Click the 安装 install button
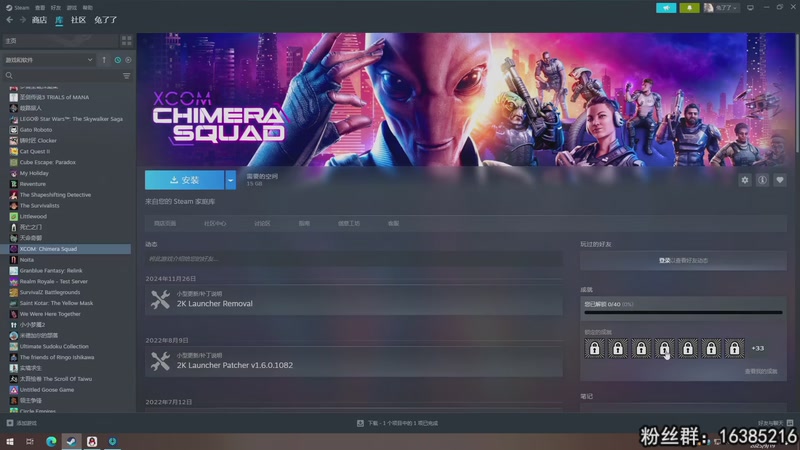 click(184, 180)
